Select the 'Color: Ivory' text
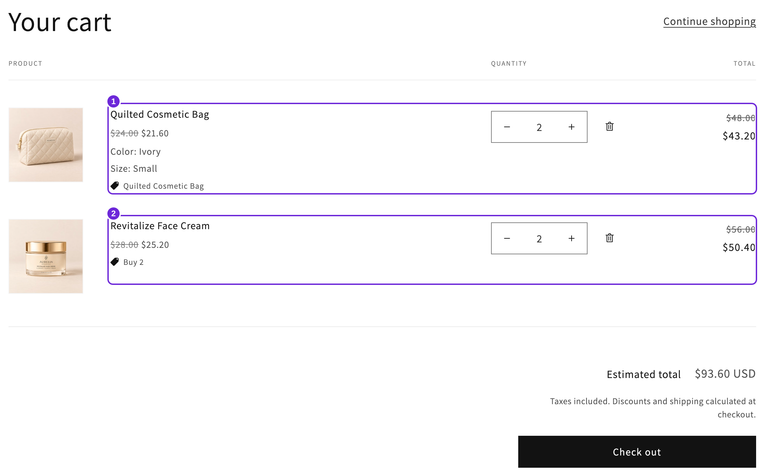Screen dimensions: 768x476 click(135, 151)
